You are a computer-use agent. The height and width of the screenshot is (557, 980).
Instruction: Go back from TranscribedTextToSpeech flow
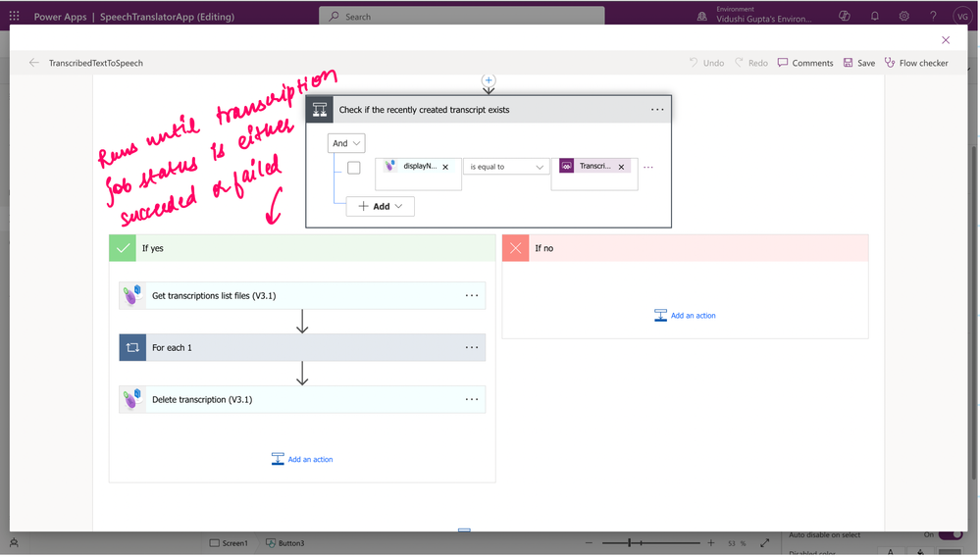point(33,63)
